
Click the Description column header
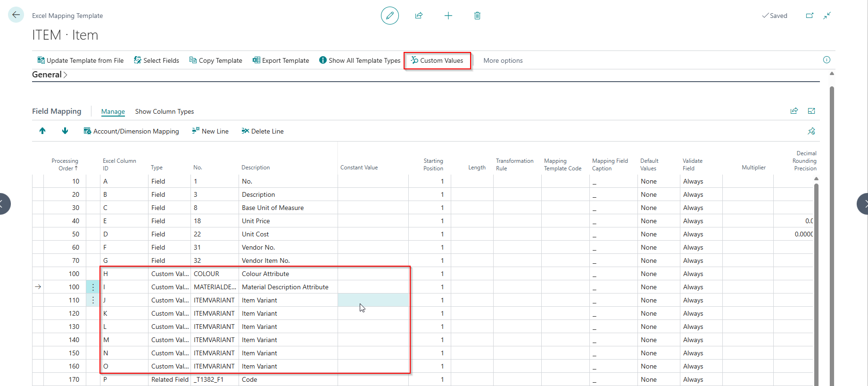pos(256,168)
